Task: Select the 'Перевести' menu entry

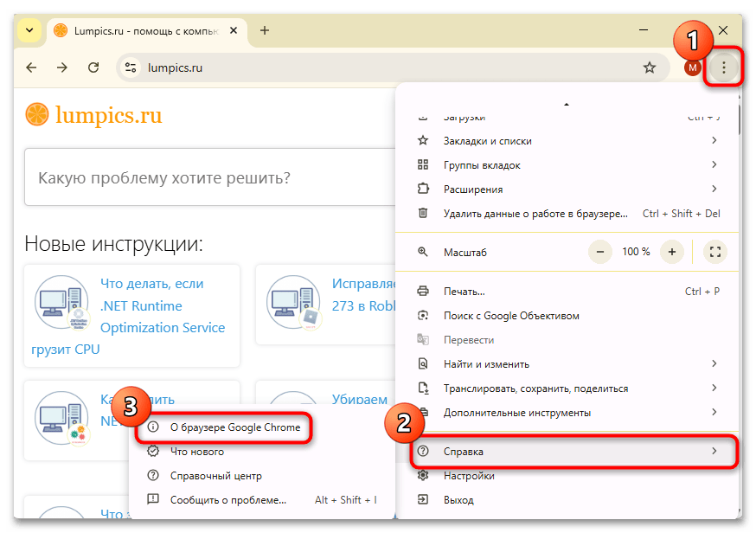Action: (567, 339)
